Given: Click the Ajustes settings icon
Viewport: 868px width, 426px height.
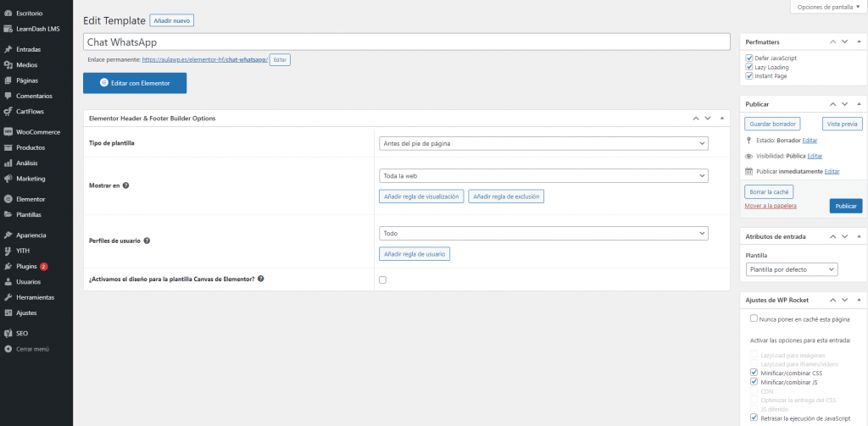Looking at the screenshot, I should coord(8,313).
